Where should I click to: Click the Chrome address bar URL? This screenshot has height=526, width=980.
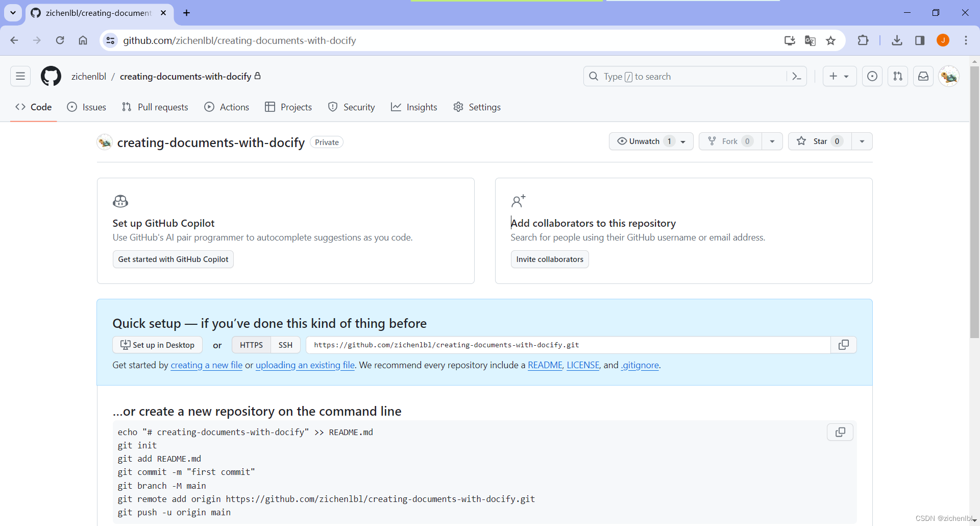[239, 40]
